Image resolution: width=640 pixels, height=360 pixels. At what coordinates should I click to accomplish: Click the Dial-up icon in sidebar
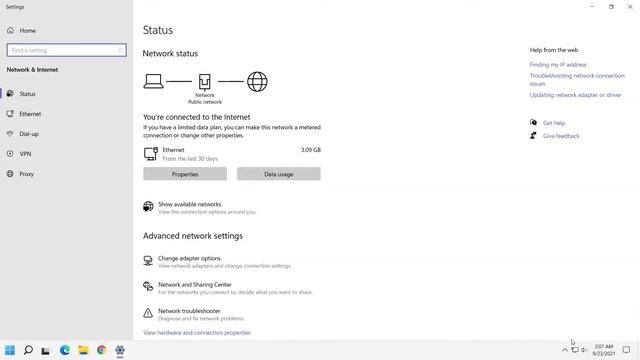click(x=10, y=133)
